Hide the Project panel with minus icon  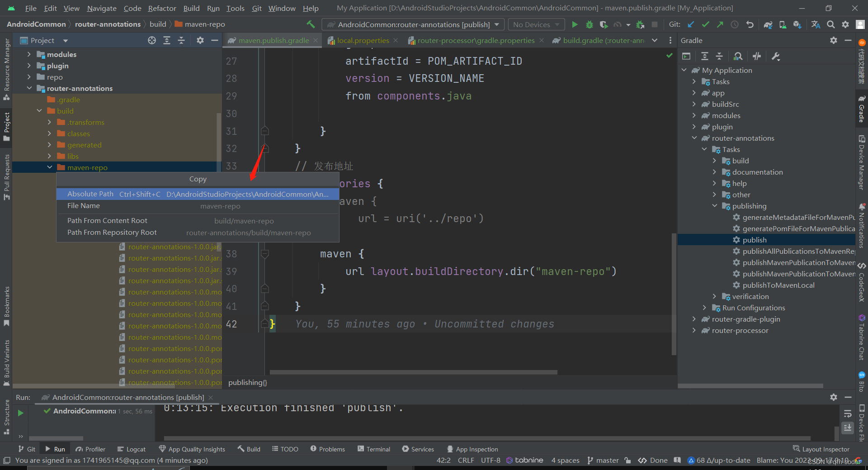[x=215, y=40]
